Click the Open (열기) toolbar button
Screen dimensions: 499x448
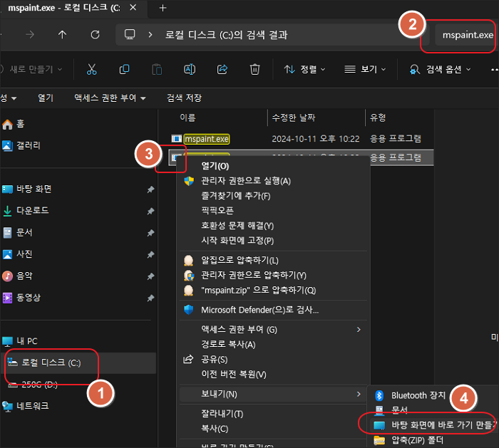click(x=46, y=98)
